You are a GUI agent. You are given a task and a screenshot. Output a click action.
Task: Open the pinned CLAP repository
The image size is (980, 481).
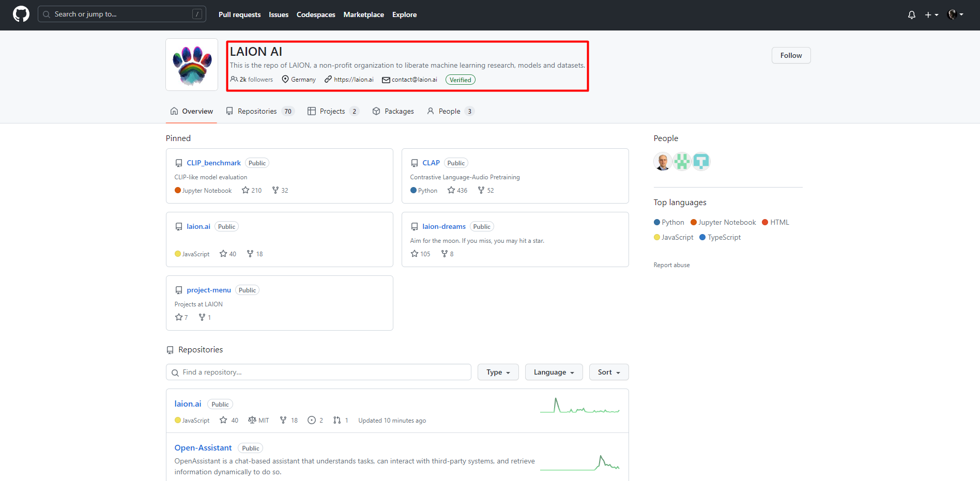(x=431, y=163)
